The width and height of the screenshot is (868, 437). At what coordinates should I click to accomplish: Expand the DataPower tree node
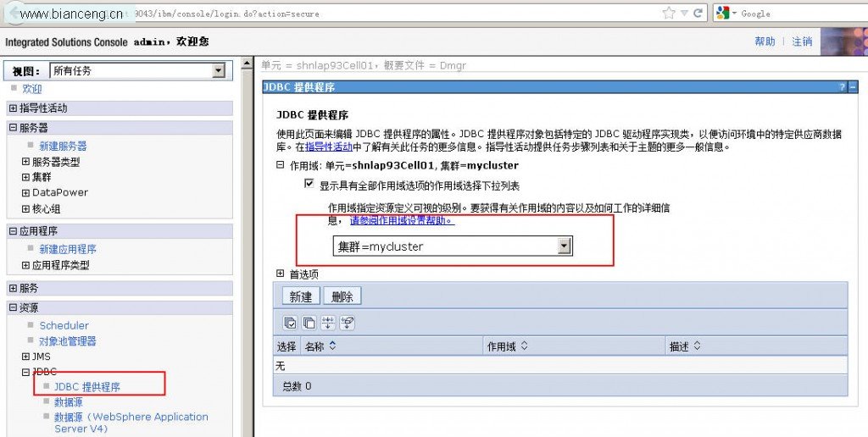pyautogui.click(x=25, y=192)
